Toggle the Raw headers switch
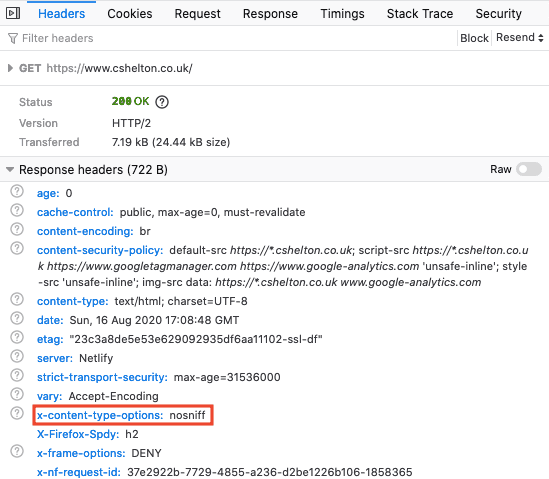Image resolution: width=549 pixels, height=479 pixels. coord(529,169)
